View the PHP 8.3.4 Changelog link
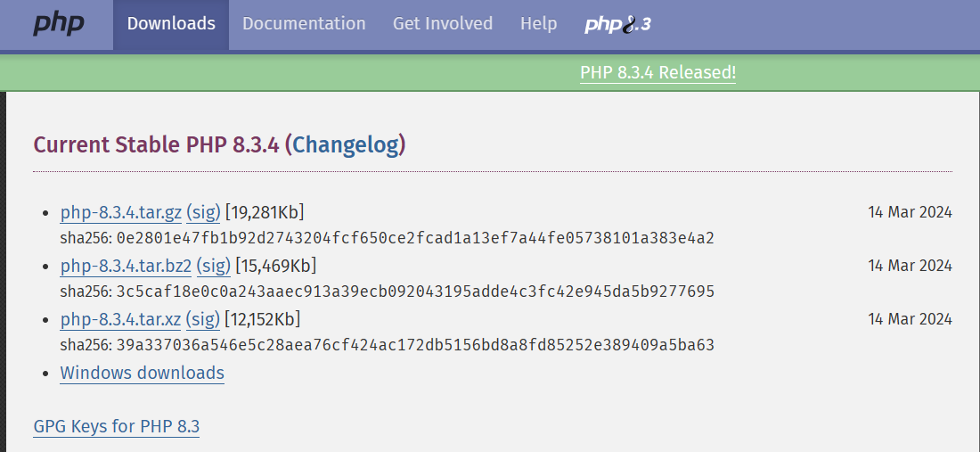This screenshot has height=452, width=980. tap(346, 145)
